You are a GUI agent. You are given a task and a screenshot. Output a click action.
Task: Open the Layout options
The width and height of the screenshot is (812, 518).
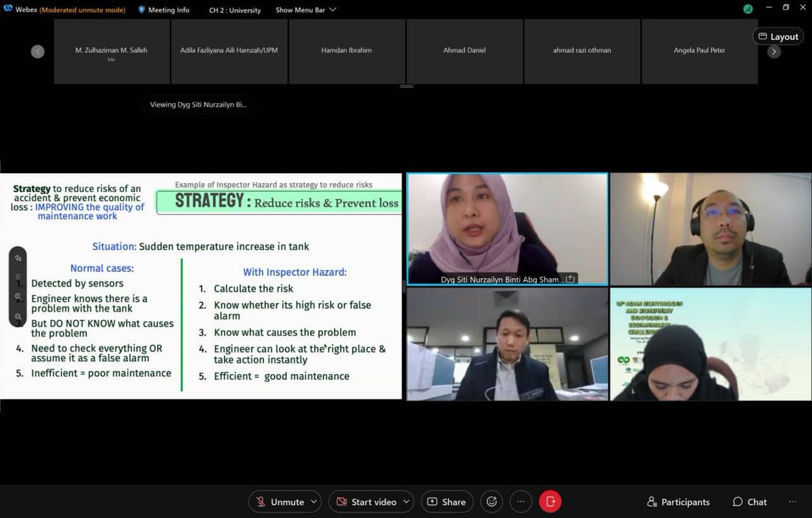(778, 37)
